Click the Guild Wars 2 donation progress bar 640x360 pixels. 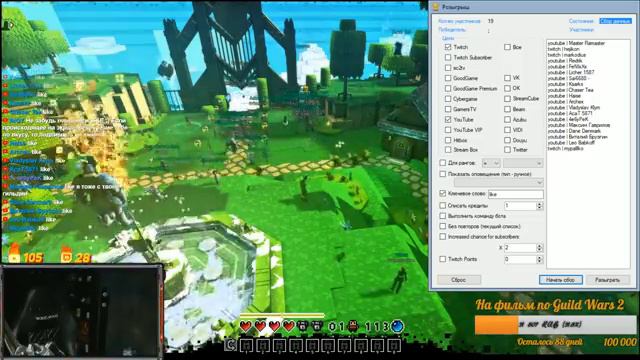pyautogui.click(x=555, y=325)
